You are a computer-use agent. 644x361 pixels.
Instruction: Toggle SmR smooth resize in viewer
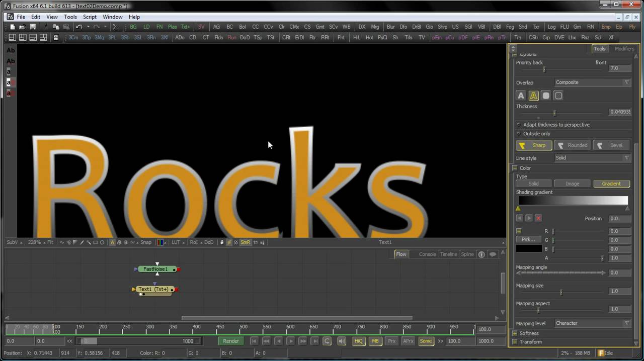[245, 242]
